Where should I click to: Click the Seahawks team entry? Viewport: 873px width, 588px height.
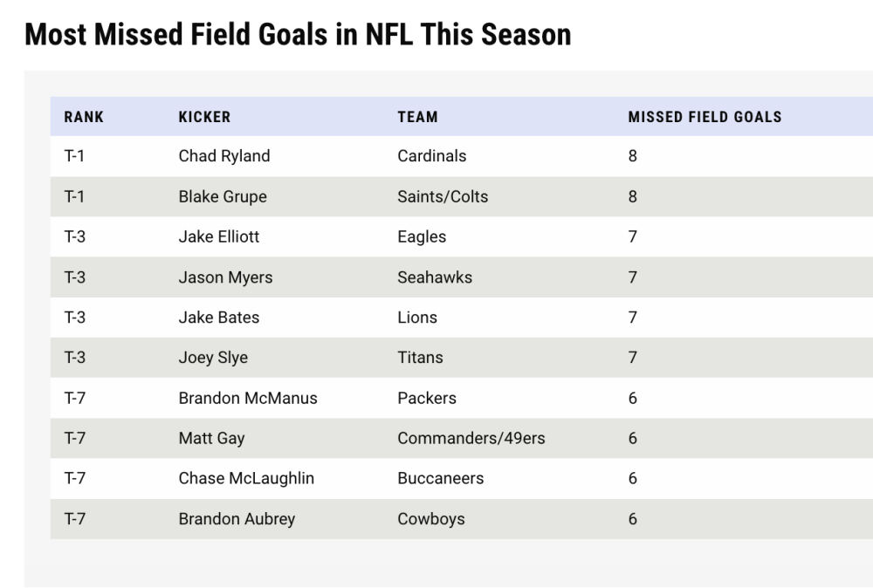(435, 277)
